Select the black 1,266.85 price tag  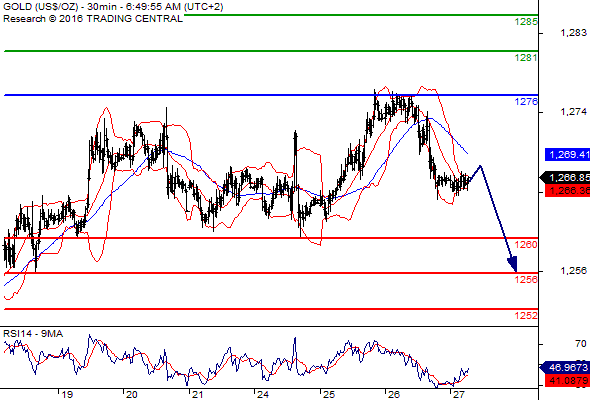tap(565, 177)
